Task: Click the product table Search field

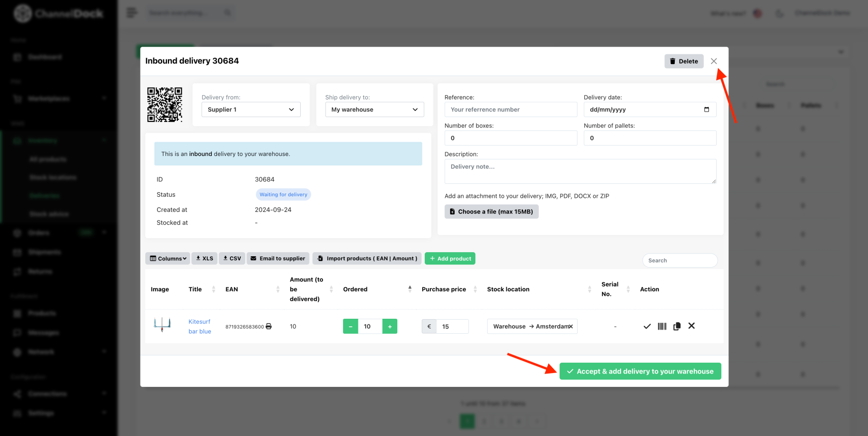Action: point(680,260)
